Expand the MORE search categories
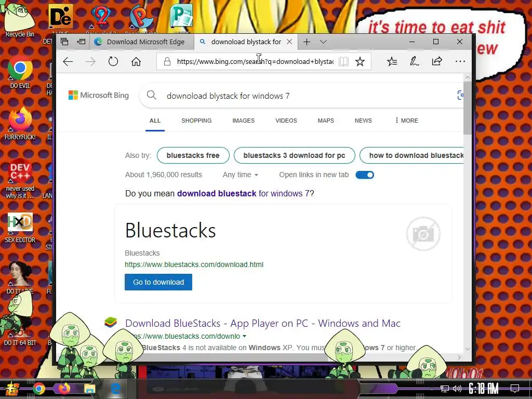The width and height of the screenshot is (532, 399). point(406,121)
